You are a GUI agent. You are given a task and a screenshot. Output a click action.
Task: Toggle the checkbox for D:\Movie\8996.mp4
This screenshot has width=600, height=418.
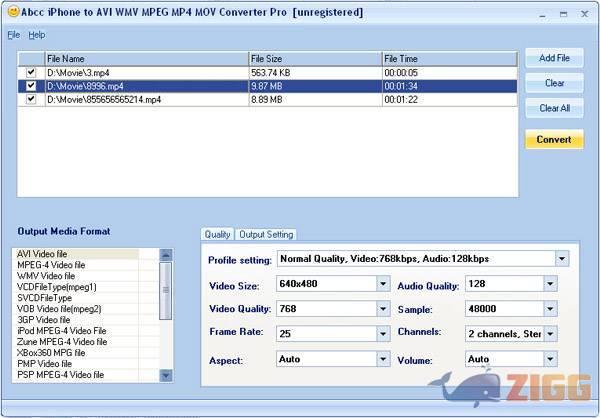(x=31, y=86)
